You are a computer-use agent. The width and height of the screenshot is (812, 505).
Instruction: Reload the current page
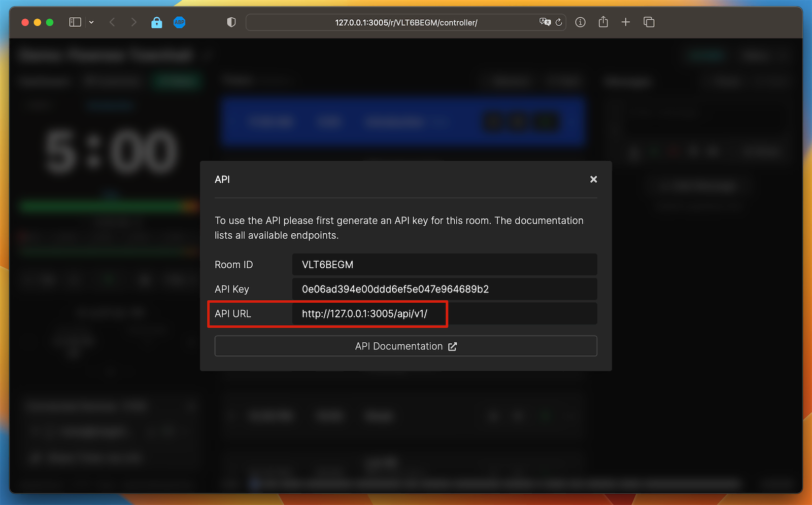click(559, 22)
